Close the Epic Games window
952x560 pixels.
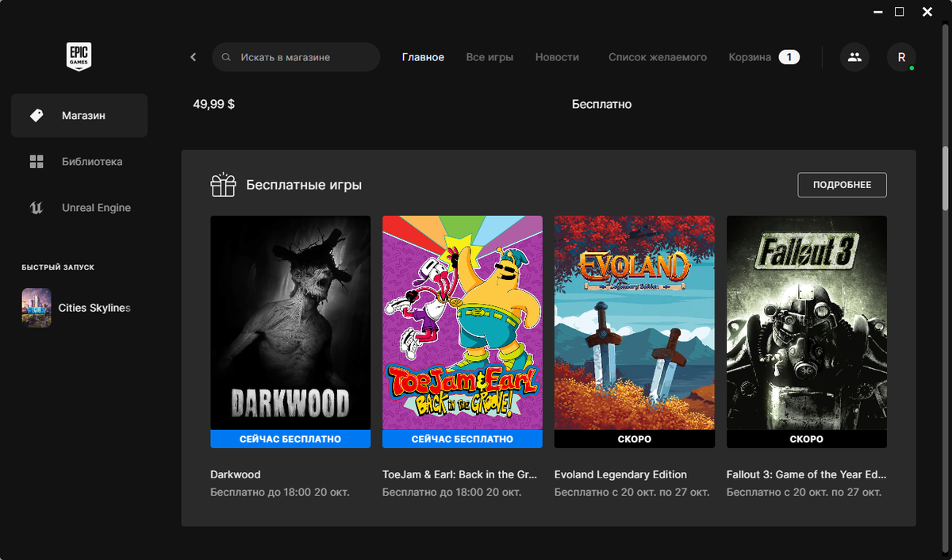(x=927, y=12)
